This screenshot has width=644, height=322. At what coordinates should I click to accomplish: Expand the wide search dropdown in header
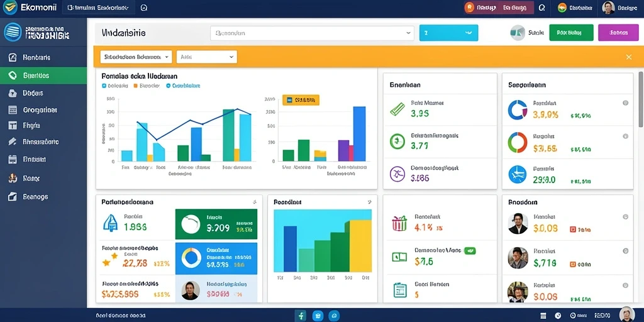312,33
